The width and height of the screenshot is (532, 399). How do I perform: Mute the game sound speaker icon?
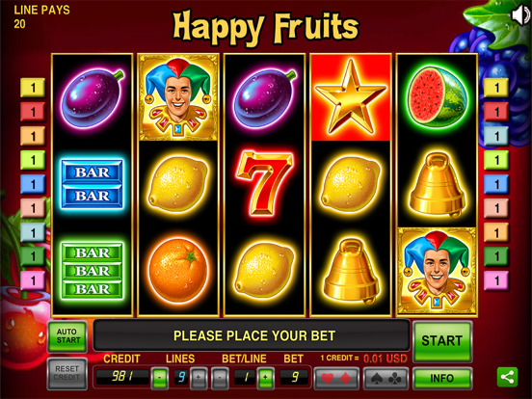pyautogui.click(x=520, y=14)
